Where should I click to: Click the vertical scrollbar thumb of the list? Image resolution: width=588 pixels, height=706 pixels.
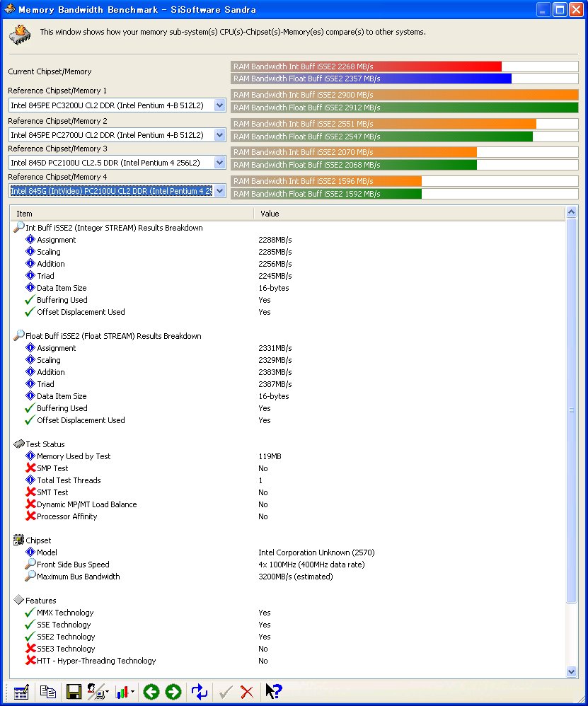click(571, 410)
